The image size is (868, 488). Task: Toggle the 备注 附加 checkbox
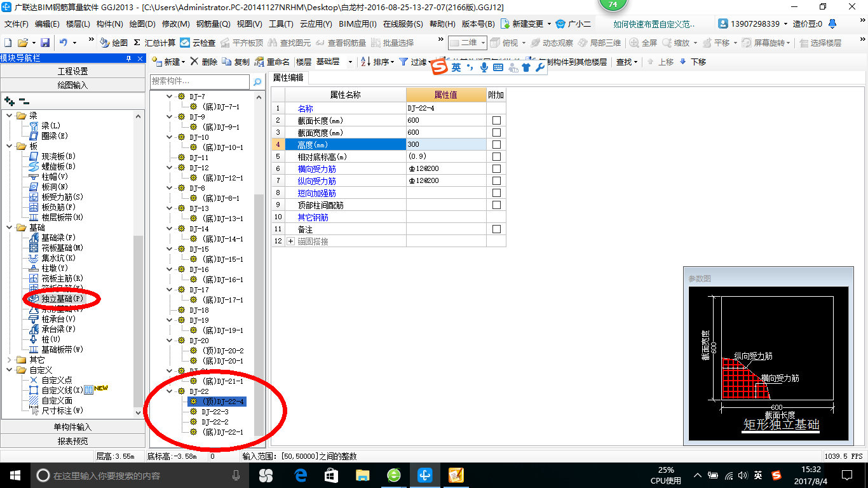(496, 229)
